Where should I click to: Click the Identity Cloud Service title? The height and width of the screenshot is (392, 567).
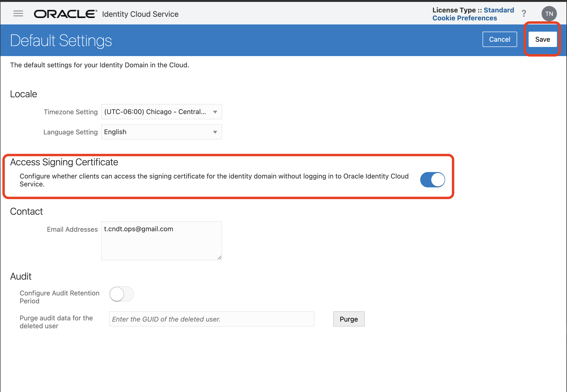(x=140, y=14)
